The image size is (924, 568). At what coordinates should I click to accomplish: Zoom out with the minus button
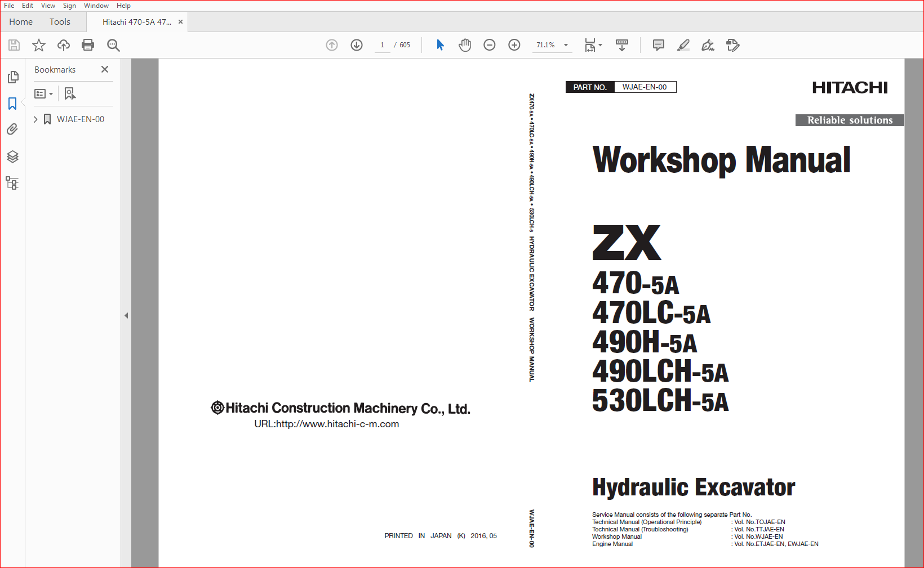[x=490, y=45]
